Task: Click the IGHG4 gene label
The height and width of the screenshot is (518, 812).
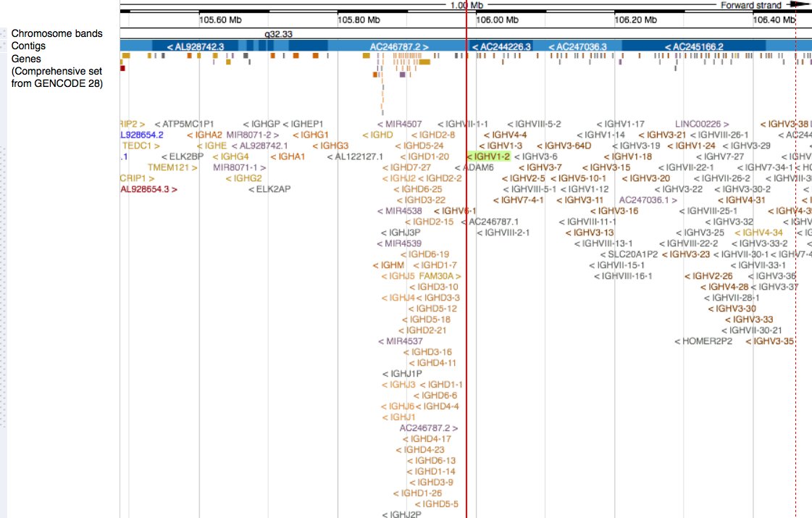Action: point(230,156)
